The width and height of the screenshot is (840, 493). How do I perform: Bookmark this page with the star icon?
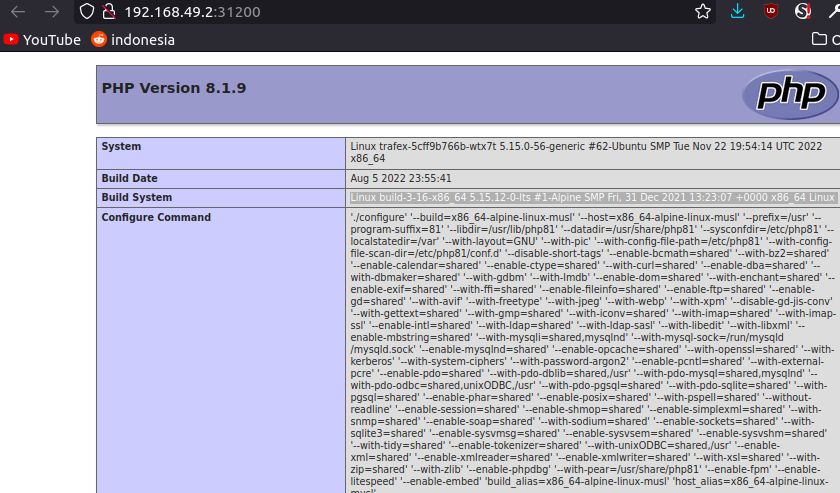tap(703, 12)
